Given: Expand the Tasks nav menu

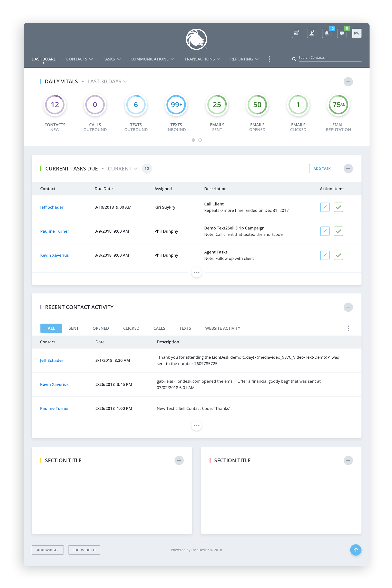Looking at the screenshot, I should click(x=112, y=59).
